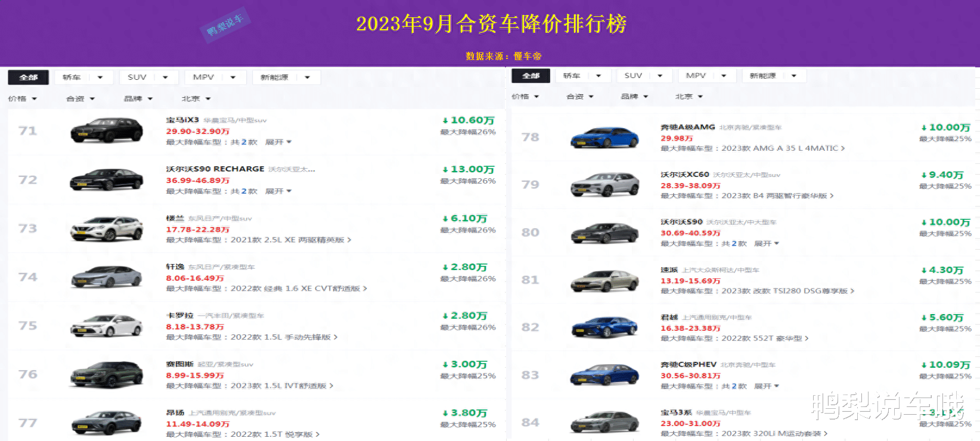
Task: Open the 合资 filter in the left panel
Action: [80, 99]
